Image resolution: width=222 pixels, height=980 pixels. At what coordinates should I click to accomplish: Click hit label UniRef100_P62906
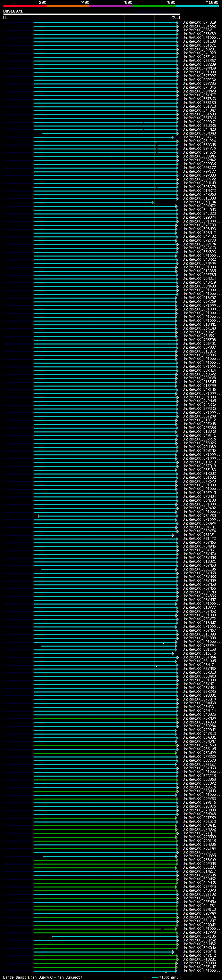pyautogui.click(x=199, y=355)
